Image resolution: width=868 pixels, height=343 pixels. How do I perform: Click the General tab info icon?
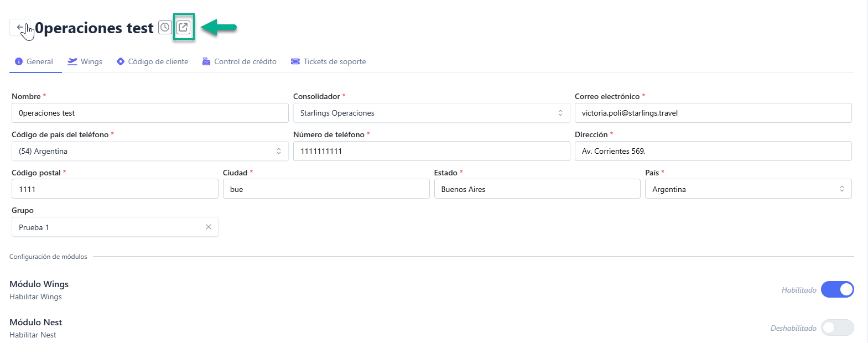19,61
